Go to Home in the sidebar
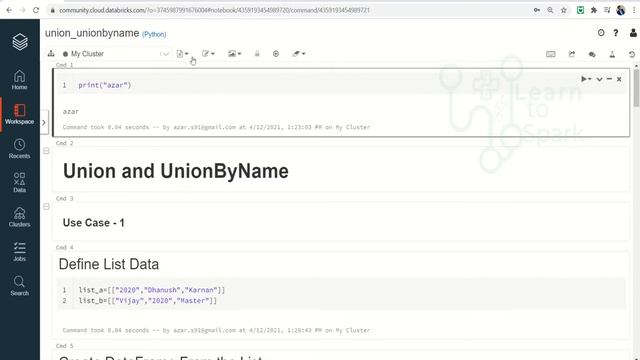640x360 pixels. pyautogui.click(x=20, y=80)
